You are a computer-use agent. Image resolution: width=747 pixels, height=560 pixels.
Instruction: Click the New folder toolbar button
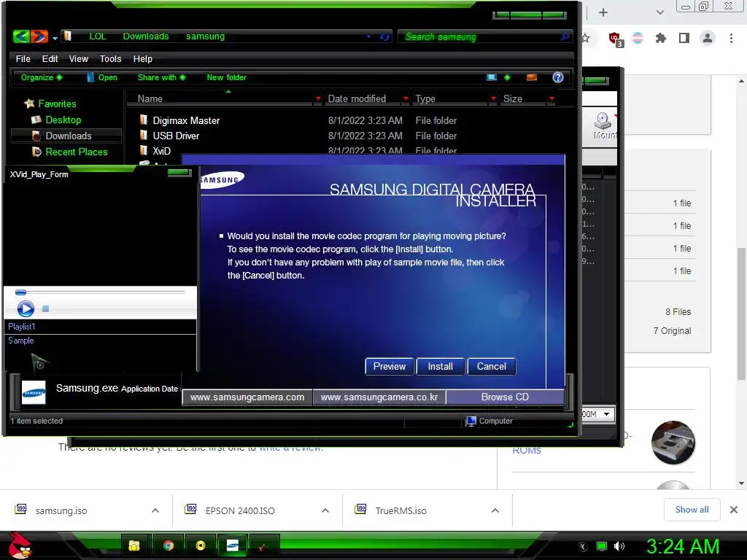click(226, 77)
